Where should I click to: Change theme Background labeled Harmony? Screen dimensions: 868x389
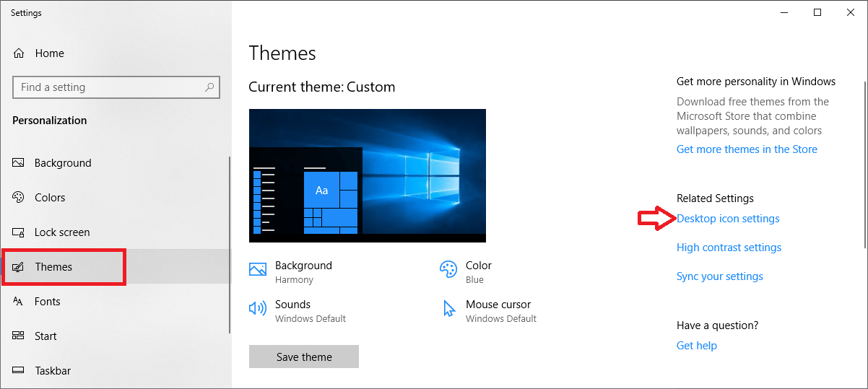click(x=290, y=272)
